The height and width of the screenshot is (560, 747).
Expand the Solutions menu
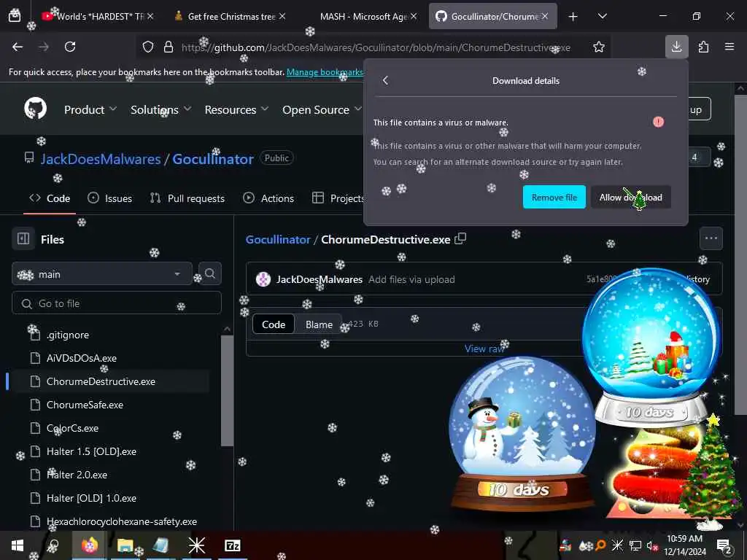(161, 109)
